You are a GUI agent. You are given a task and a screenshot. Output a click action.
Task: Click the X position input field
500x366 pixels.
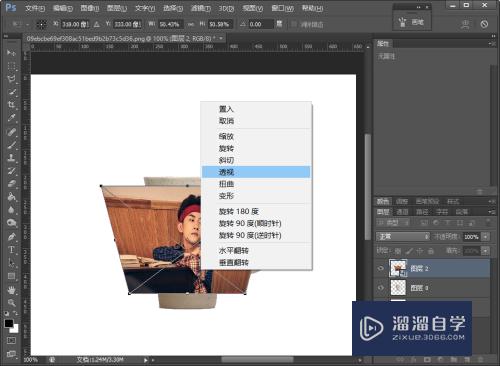(x=75, y=24)
